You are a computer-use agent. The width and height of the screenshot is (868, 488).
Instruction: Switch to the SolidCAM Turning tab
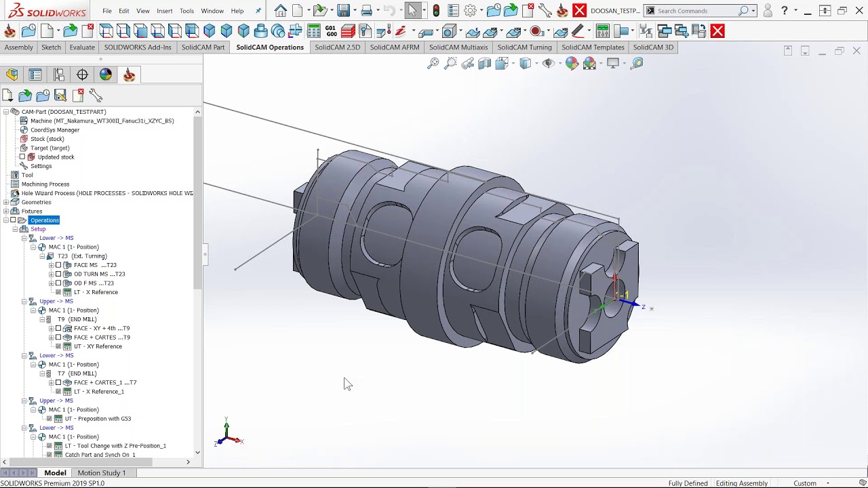point(524,47)
